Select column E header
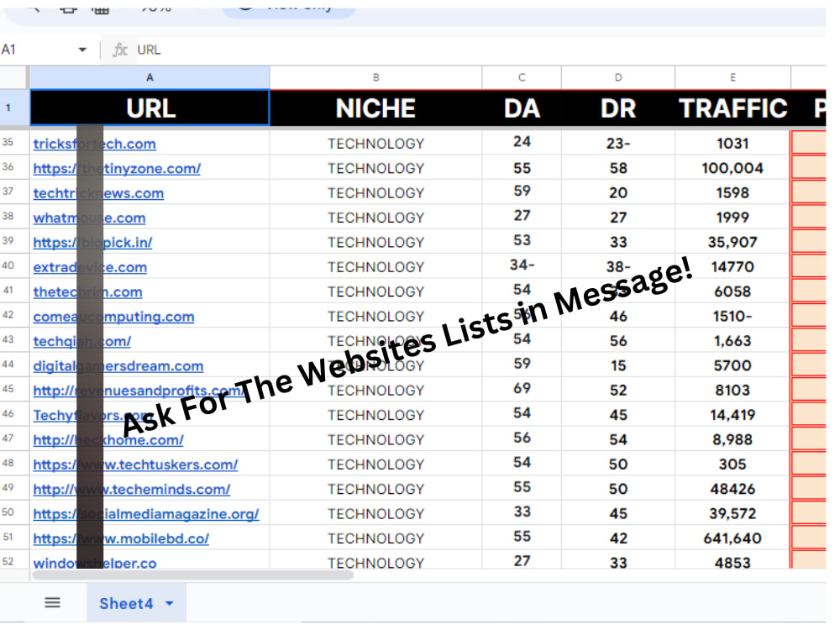This screenshot has height=630, width=840. coord(732,77)
